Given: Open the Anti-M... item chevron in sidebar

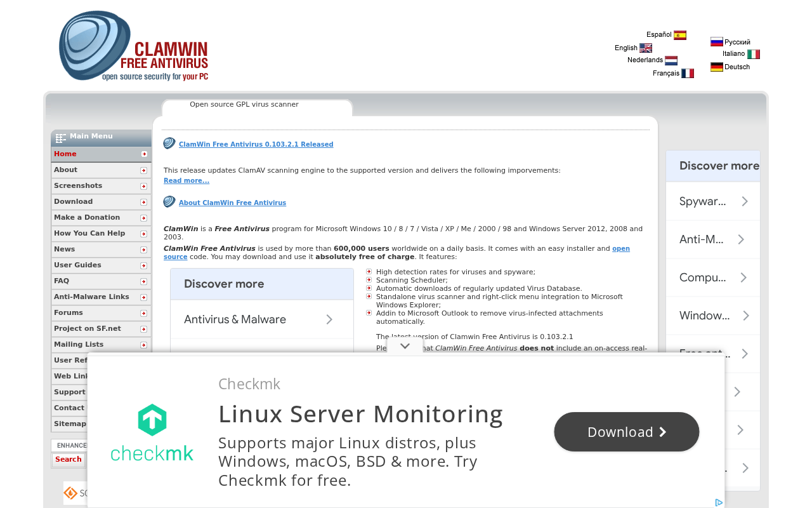Looking at the screenshot, I should pyautogui.click(x=741, y=239).
